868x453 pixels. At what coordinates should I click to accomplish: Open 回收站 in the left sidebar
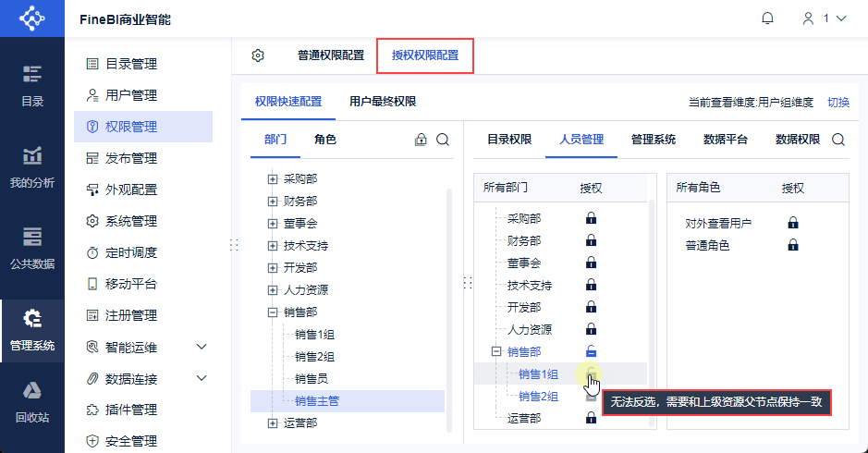[32, 402]
